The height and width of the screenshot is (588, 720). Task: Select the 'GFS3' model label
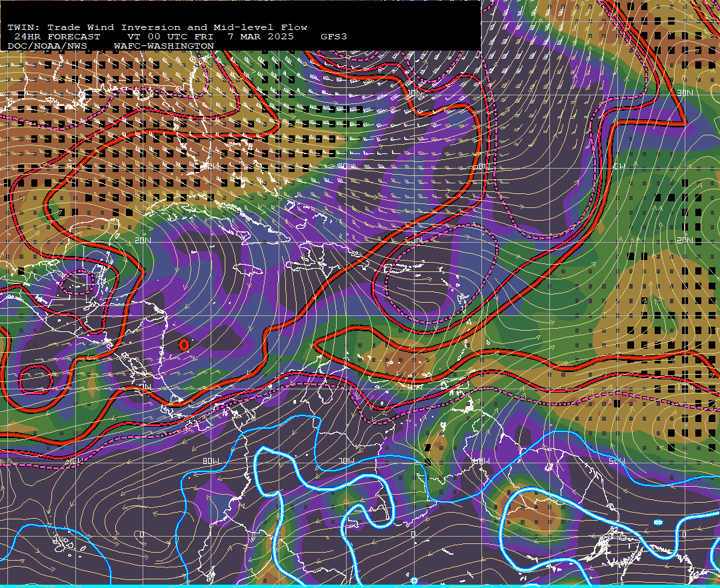[334, 37]
